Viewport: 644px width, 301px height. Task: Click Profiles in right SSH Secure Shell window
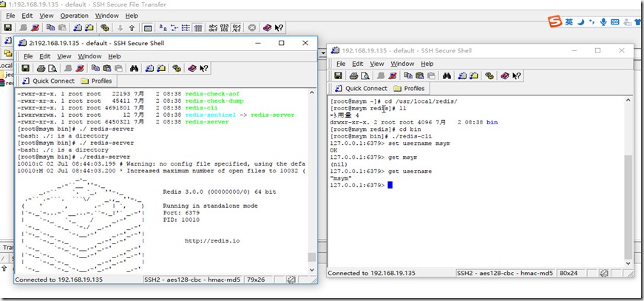409,88
